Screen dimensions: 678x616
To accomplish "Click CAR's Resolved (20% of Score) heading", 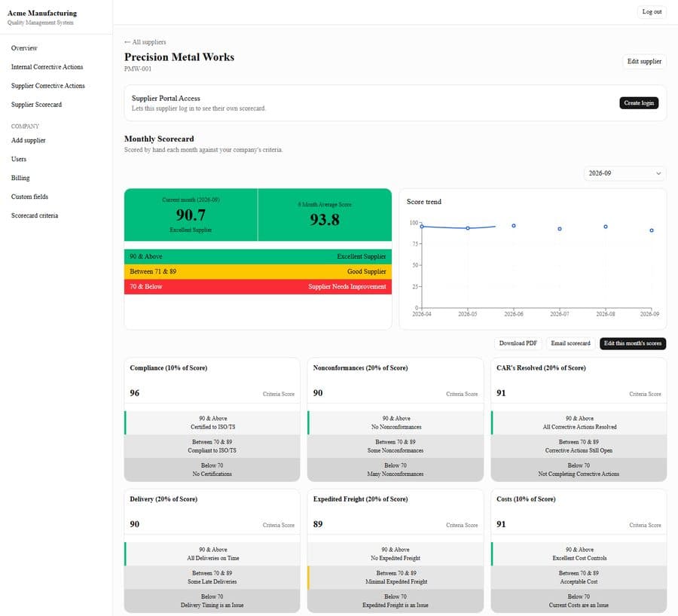I will coord(541,368).
